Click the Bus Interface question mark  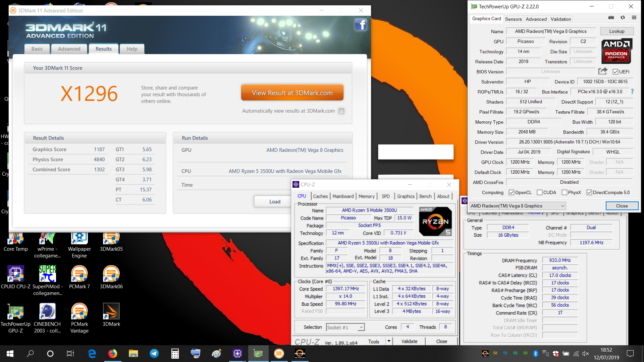632,92
